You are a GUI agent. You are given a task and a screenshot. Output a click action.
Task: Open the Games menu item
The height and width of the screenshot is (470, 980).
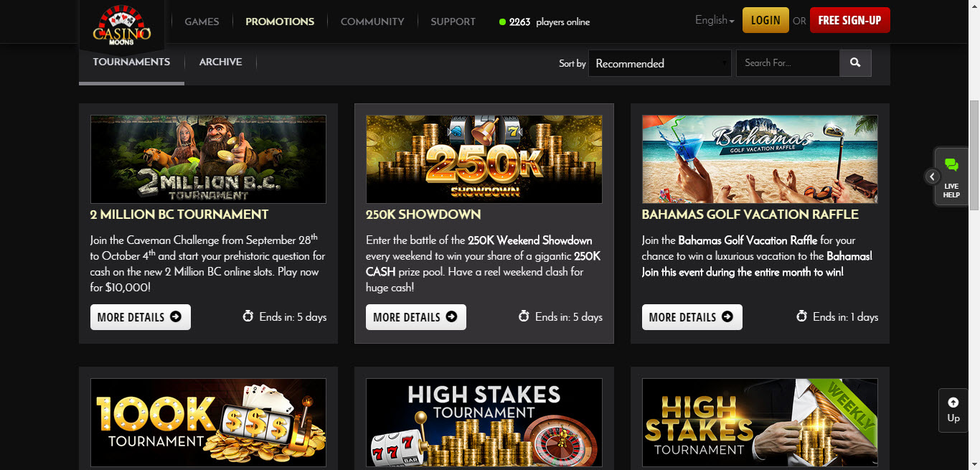[x=202, y=22]
